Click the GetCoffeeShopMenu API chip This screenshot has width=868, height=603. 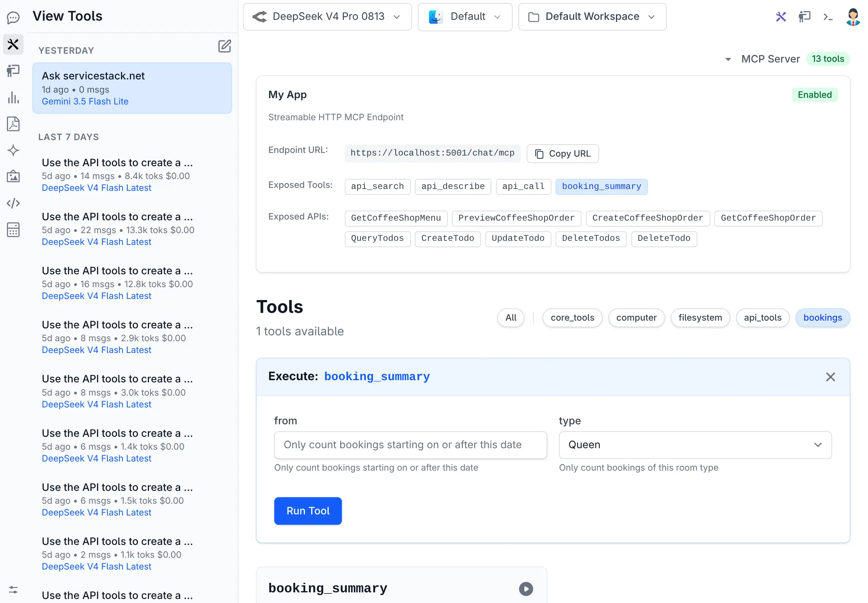(396, 218)
